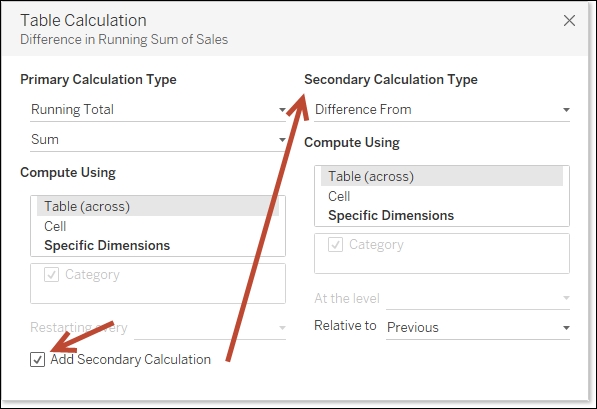This screenshot has height=409, width=597.
Task: Click the Difference From dropdown arrow icon
Action: point(566,110)
